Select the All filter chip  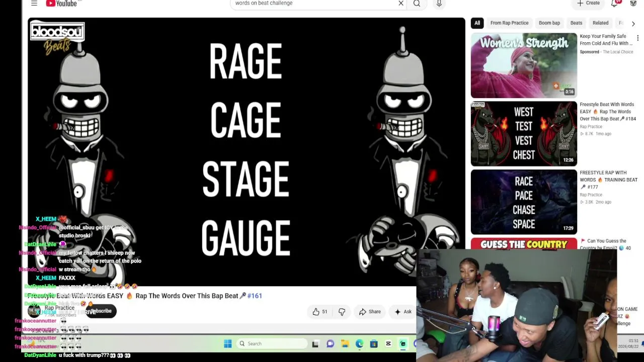coord(477,23)
